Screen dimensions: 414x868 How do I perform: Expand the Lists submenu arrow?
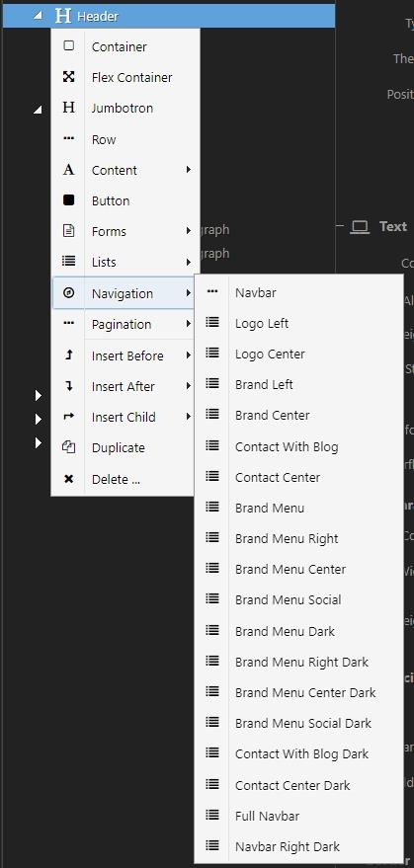[x=189, y=262]
